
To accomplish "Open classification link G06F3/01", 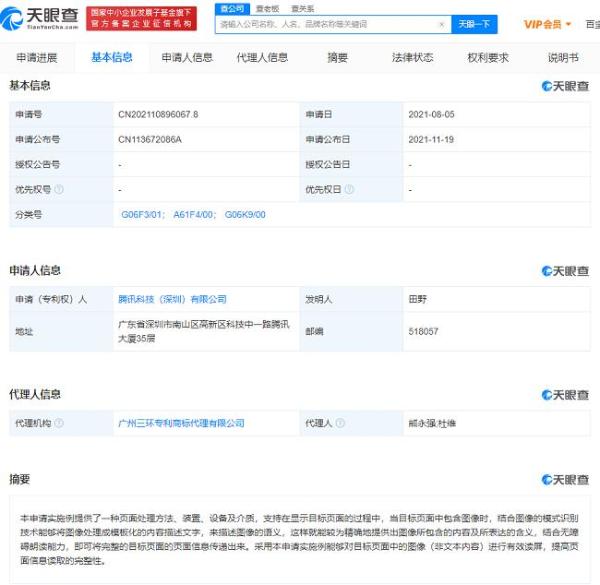I will point(143,215).
